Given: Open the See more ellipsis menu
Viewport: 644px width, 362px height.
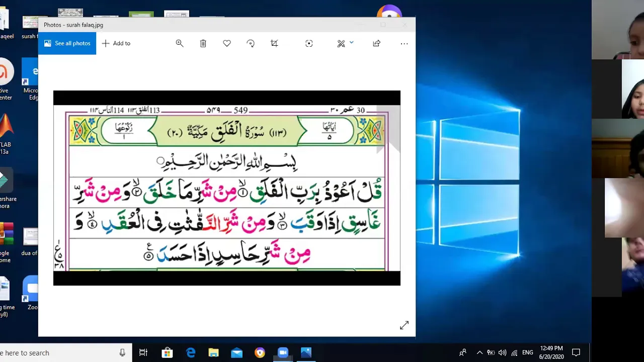Looking at the screenshot, I should (x=404, y=43).
